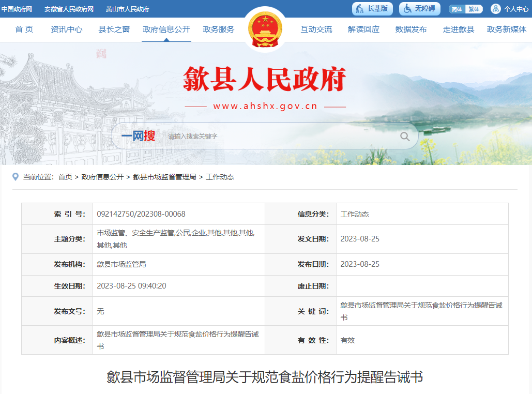Click the personal center user icon
532x394 pixels.
pos(496,9)
